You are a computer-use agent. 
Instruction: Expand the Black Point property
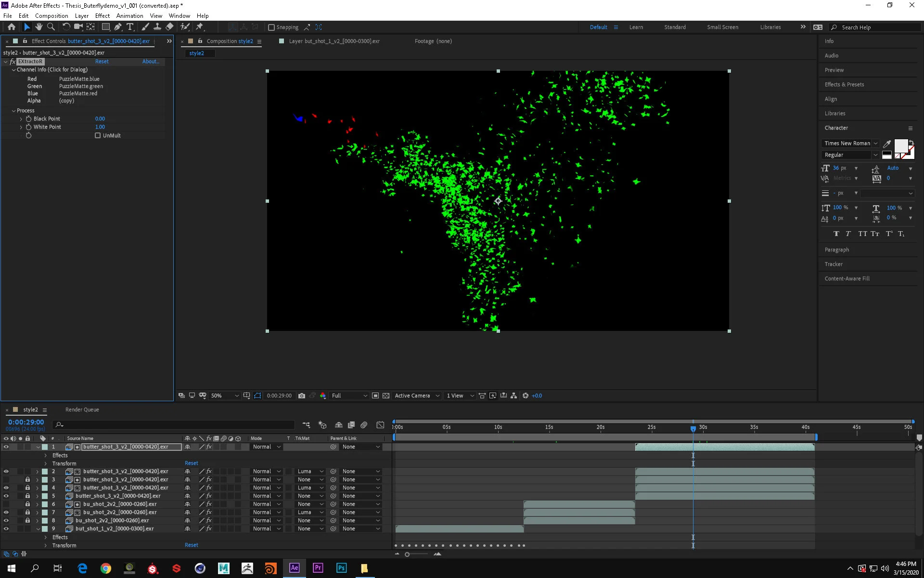tap(21, 118)
